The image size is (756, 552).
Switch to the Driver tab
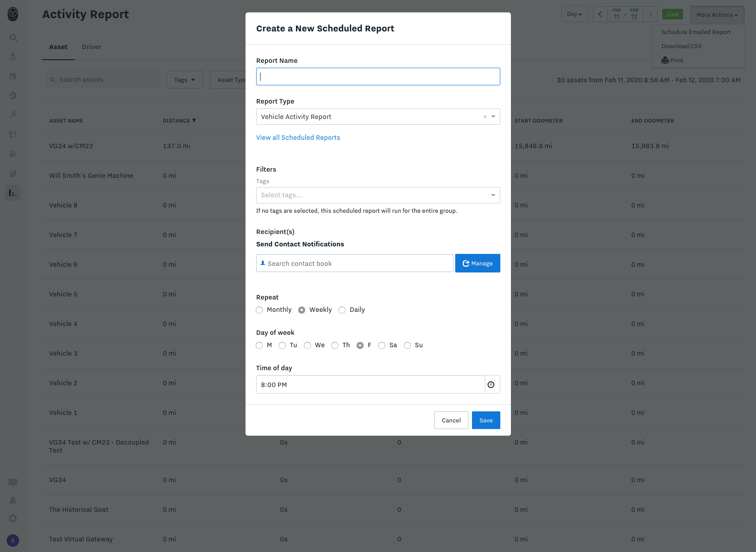point(91,46)
